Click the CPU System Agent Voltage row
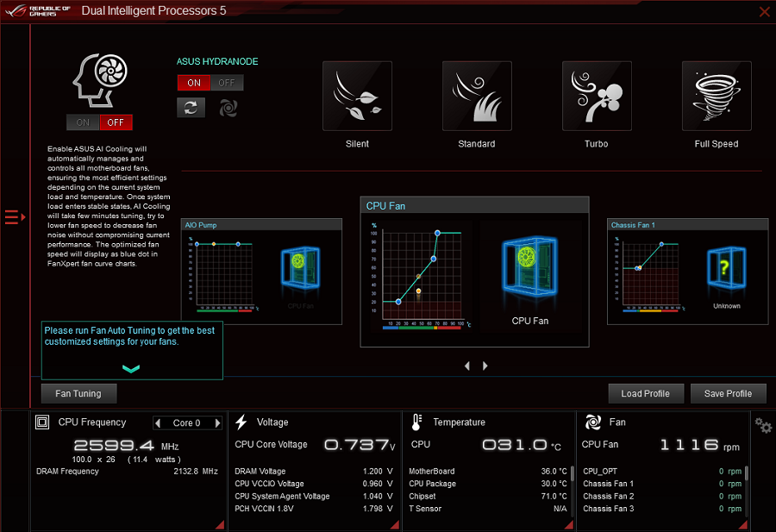The width and height of the screenshot is (776, 532). (314, 496)
